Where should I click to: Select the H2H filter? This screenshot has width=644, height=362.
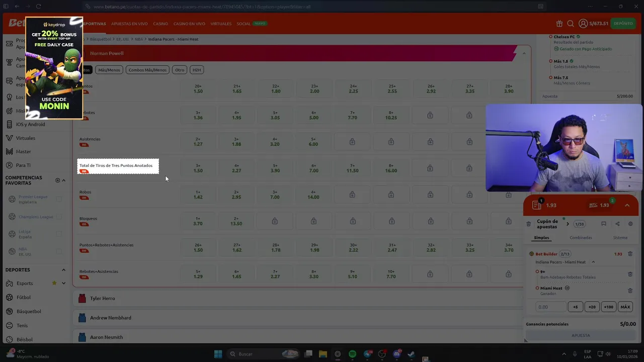point(197,70)
